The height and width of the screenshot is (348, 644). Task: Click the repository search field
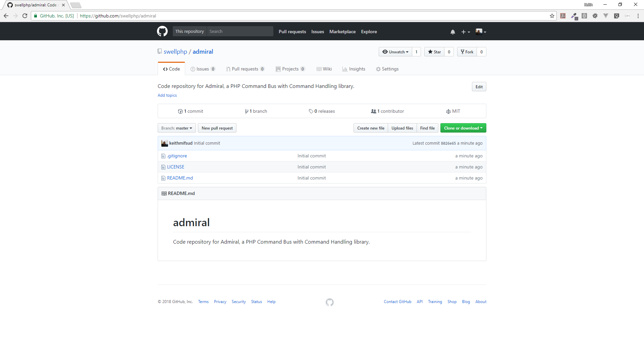coord(240,31)
